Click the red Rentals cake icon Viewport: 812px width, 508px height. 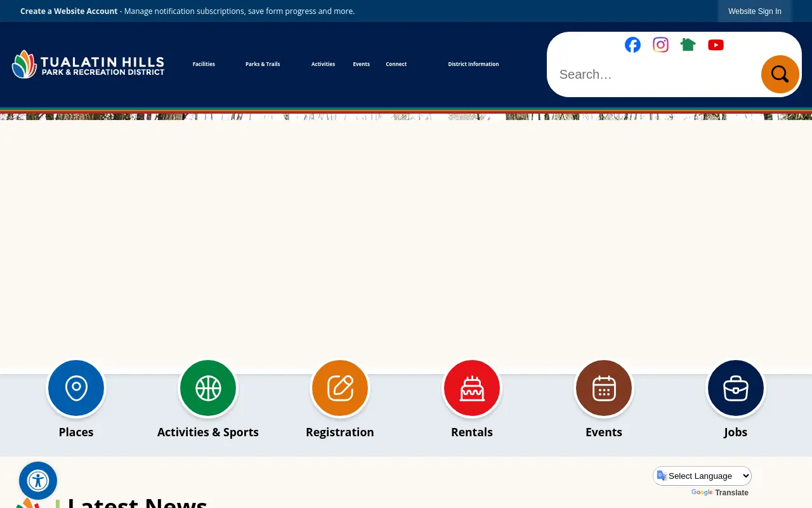click(472, 388)
